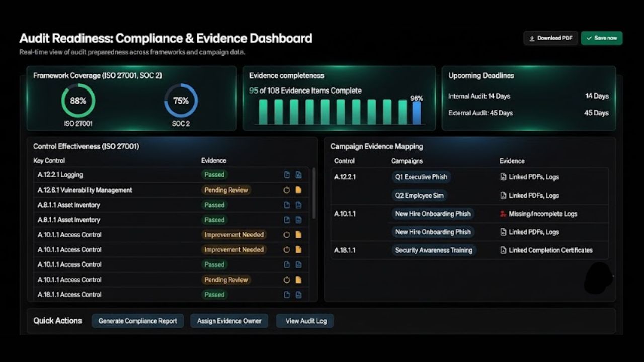Viewport: 644px width, 362px height.
Task: Click outlined file icon in A.18.1.1 Access Control row
Action: coord(287,295)
